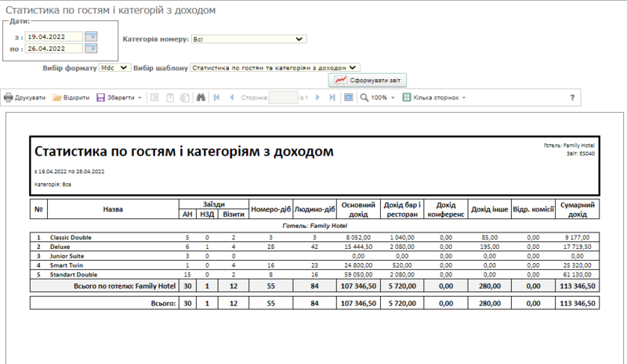Toggle full screen view icon in toolbar
Image resolution: width=627 pixels, height=364 pixels.
point(348,98)
